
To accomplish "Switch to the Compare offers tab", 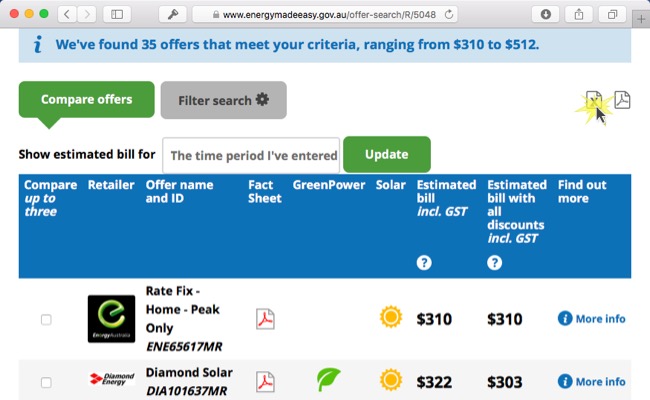I will point(87,99).
